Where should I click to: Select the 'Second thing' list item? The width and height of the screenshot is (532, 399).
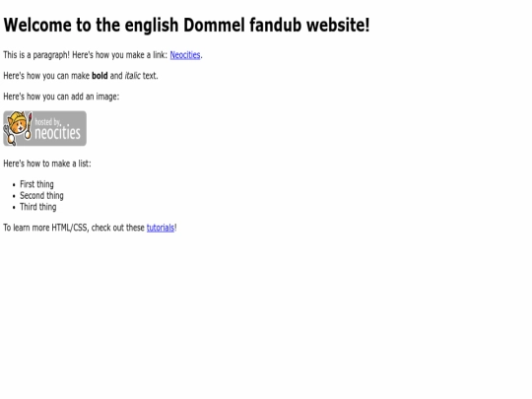[x=41, y=196]
